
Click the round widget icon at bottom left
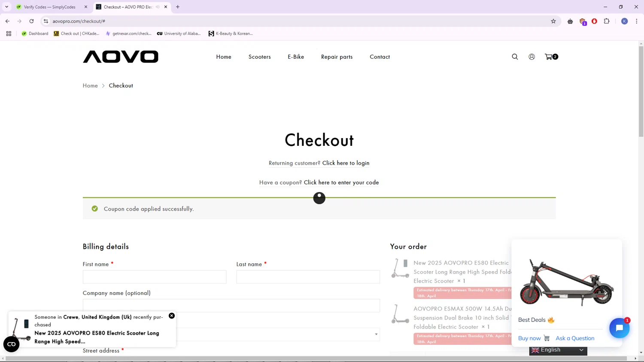(x=12, y=344)
